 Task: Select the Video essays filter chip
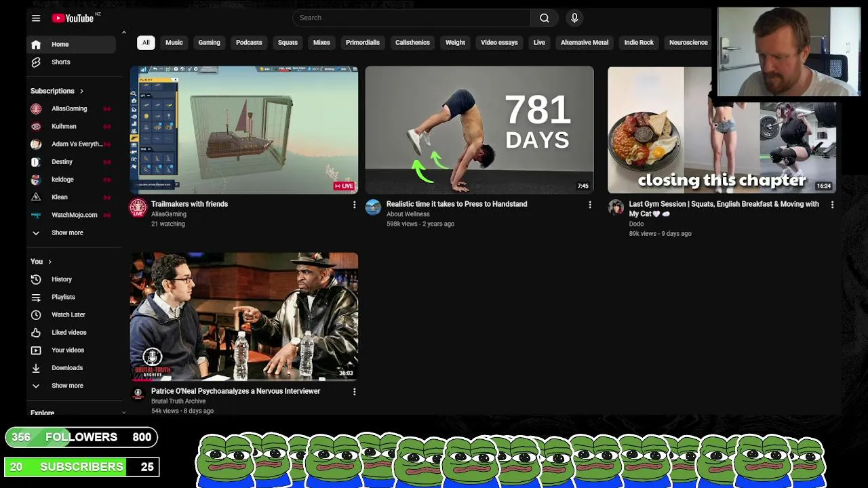point(499,42)
